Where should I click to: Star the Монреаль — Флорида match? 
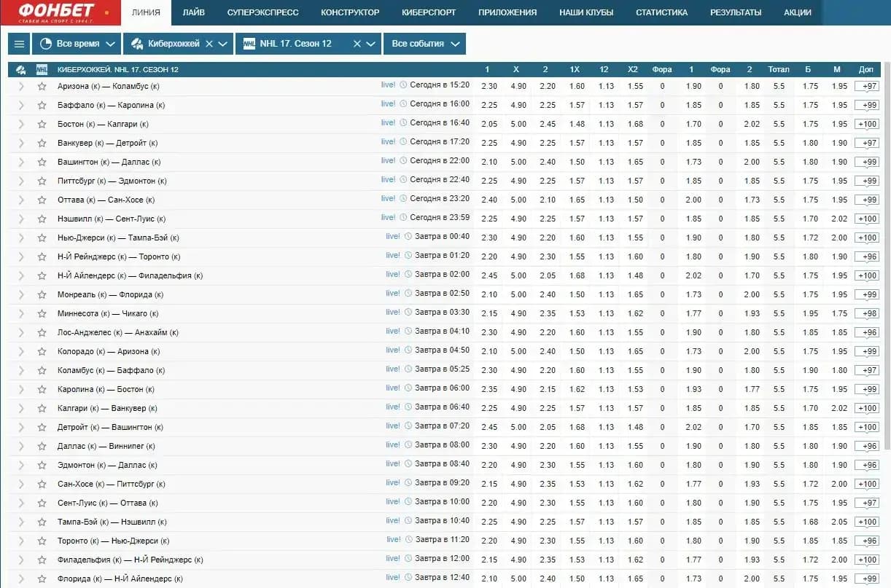[x=42, y=294]
